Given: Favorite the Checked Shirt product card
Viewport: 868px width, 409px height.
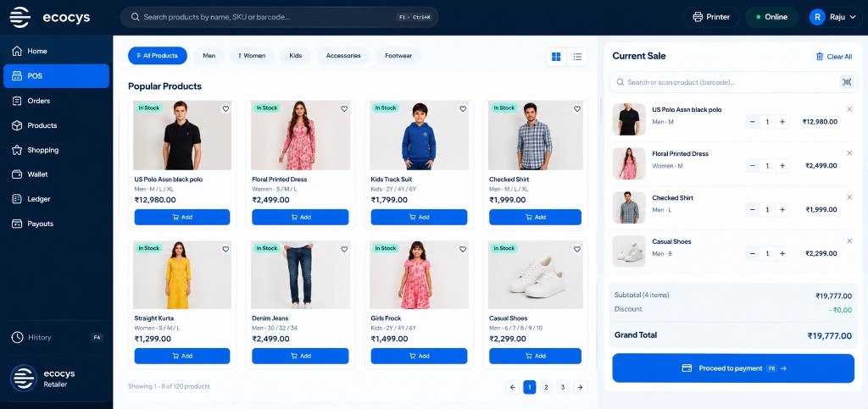Looking at the screenshot, I should point(576,109).
